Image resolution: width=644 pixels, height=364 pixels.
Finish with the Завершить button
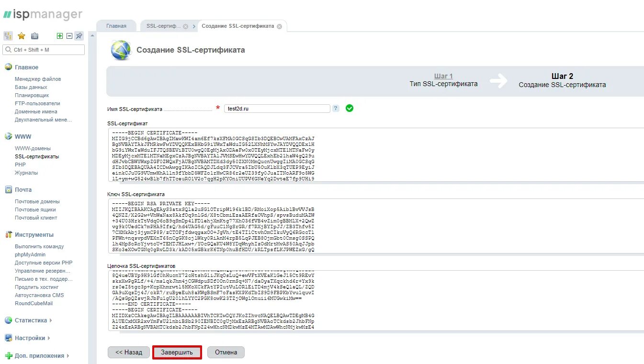pos(177,353)
